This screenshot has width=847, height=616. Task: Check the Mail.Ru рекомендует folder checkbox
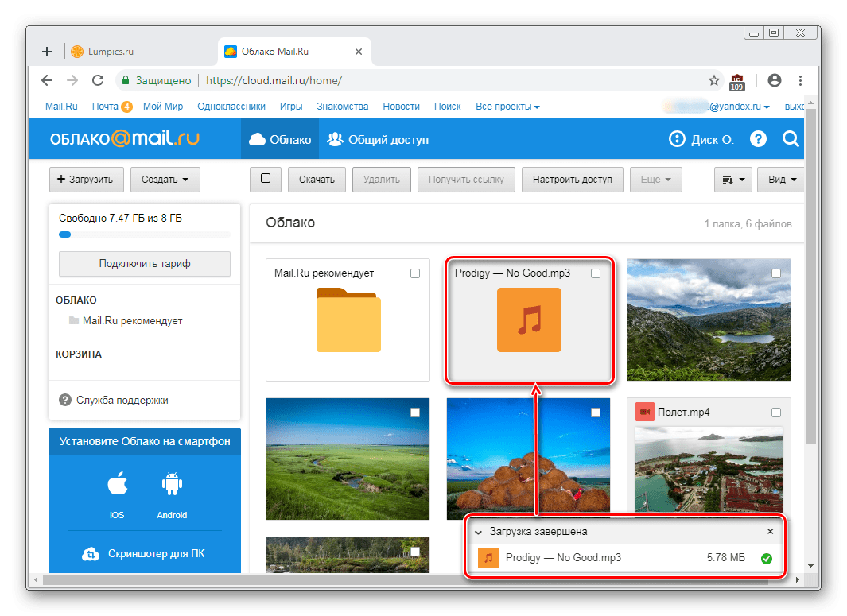(x=414, y=273)
